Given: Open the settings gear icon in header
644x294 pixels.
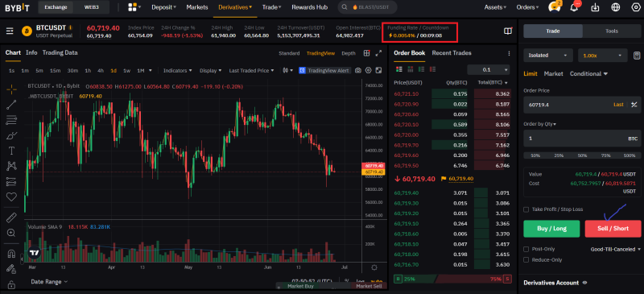Looking at the screenshot, I should 636,7.
